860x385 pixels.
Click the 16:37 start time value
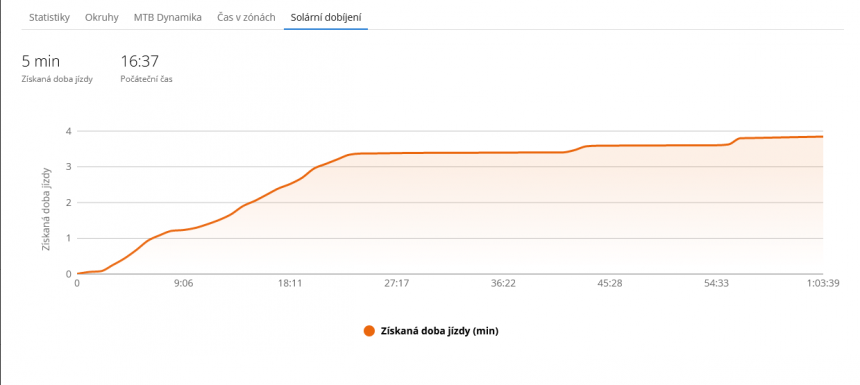pos(140,61)
